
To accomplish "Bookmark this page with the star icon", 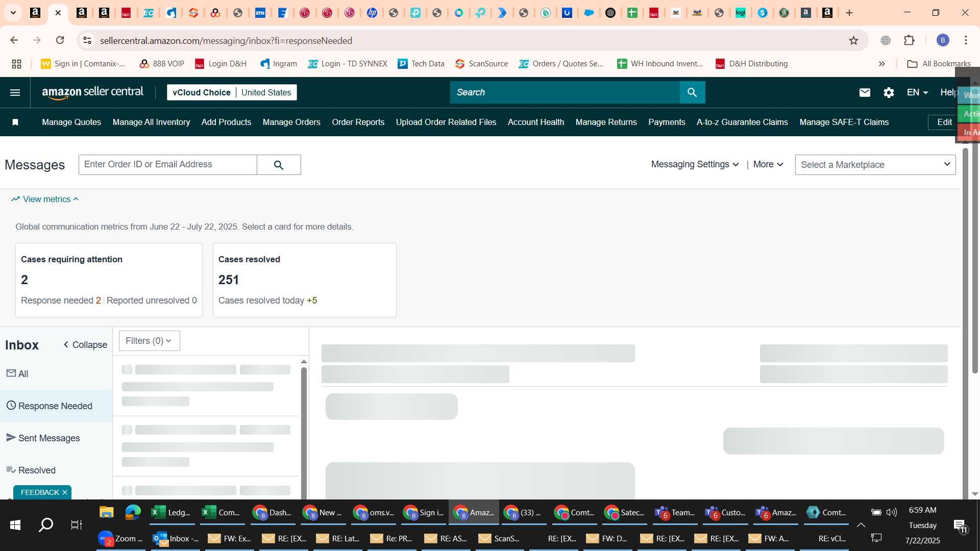I will [853, 40].
